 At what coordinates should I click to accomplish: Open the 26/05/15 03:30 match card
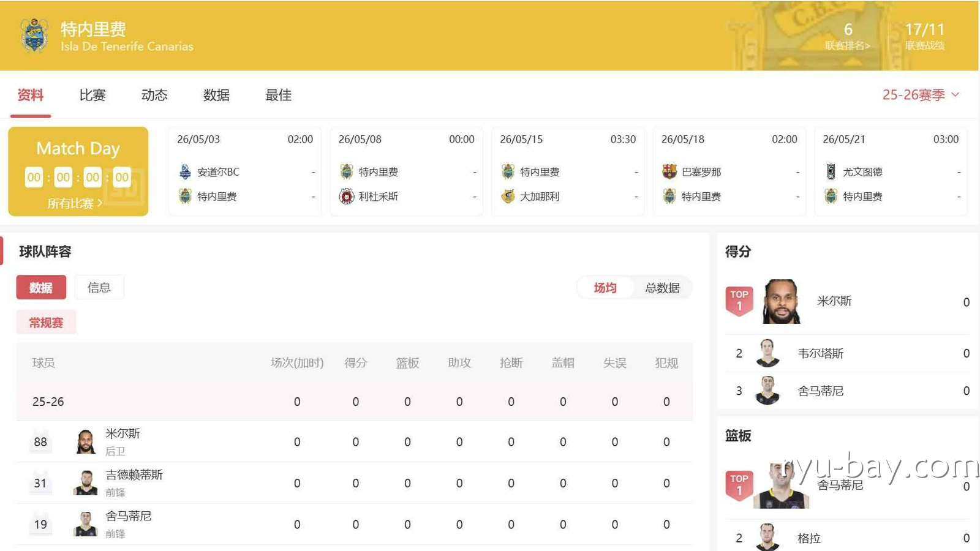coord(568,171)
